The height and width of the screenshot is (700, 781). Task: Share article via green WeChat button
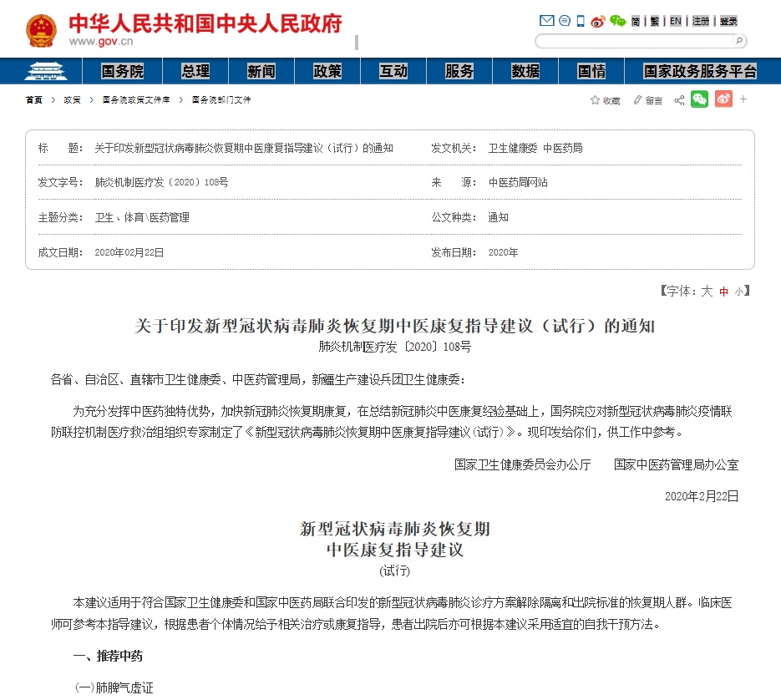coord(699,100)
